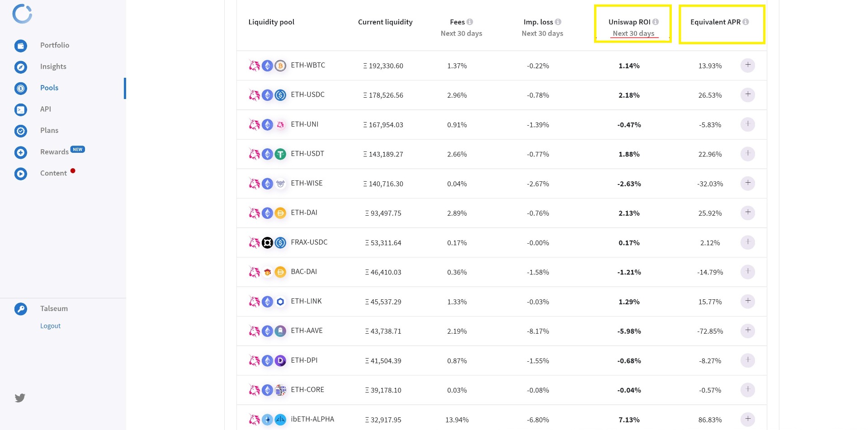
Task: Open the Rewards section
Action: click(x=54, y=152)
